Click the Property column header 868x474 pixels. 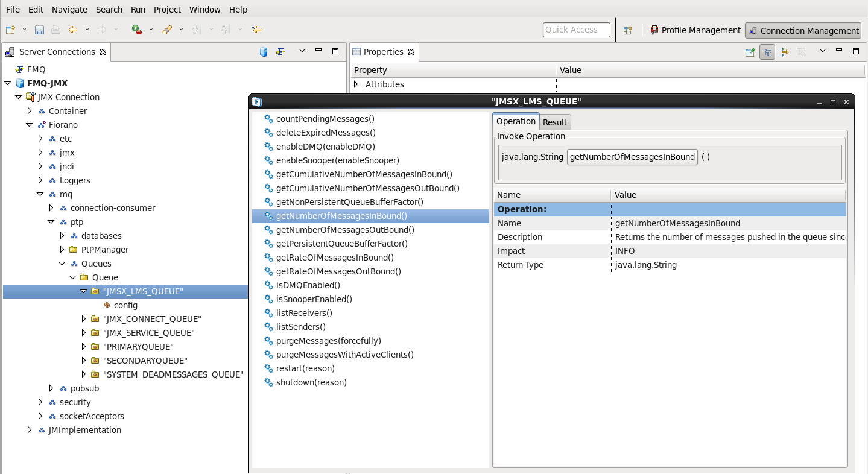(453, 70)
